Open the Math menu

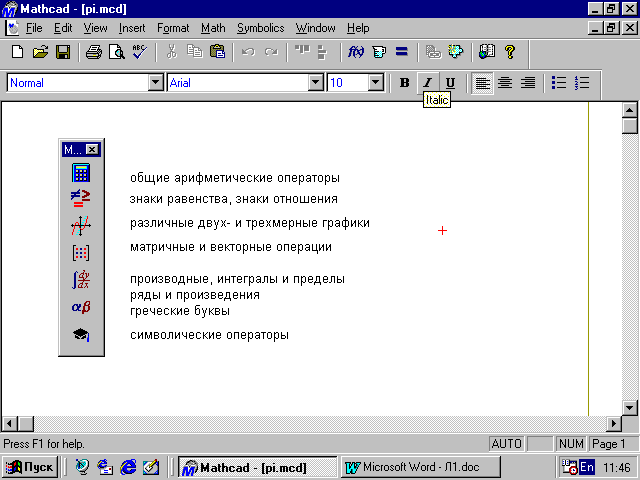tap(213, 28)
